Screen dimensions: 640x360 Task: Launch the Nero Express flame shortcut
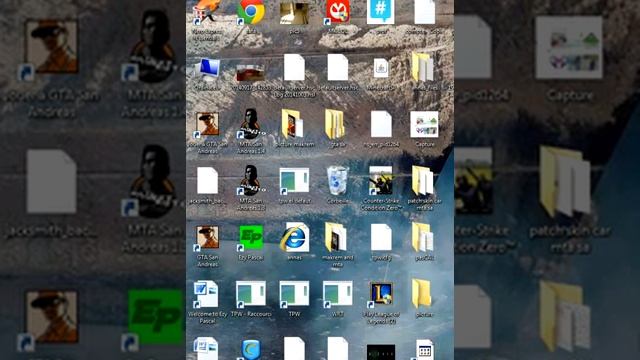pyautogui.click(x=207, y=12)
